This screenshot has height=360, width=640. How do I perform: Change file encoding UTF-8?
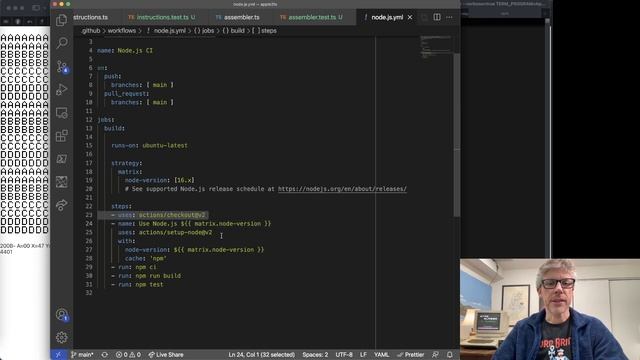[x=344, y=355]
